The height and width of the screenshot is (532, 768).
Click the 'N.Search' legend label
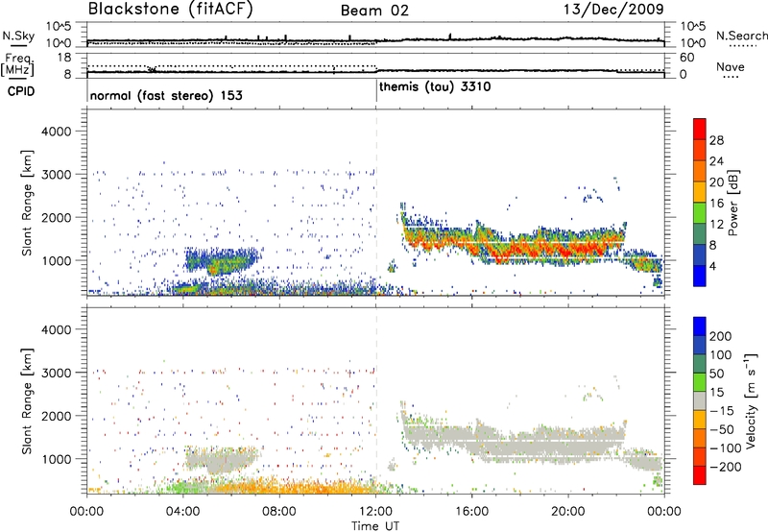point(742,36)
